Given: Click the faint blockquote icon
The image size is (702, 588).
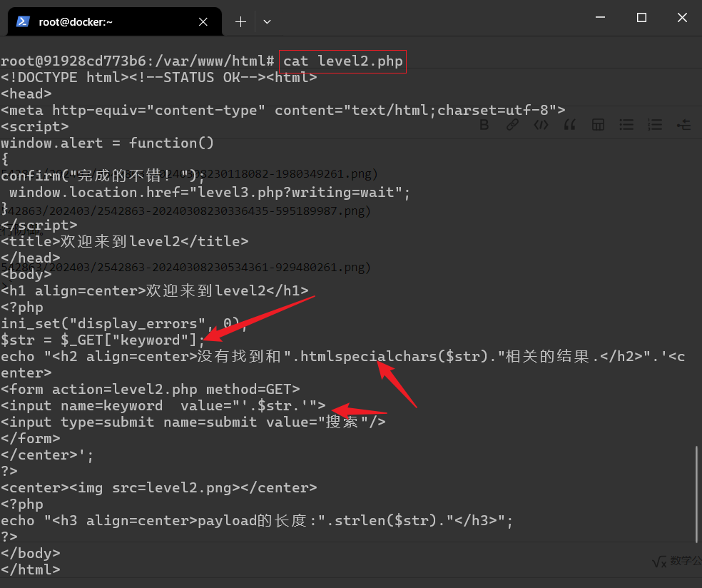Looking at the screenshot, I should (x=569, y=124).
